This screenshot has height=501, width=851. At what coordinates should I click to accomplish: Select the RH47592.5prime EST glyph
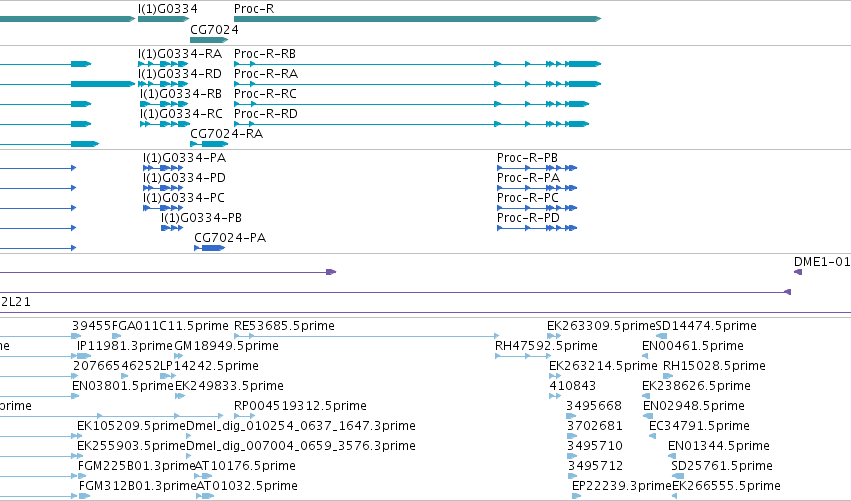[523, 357]
